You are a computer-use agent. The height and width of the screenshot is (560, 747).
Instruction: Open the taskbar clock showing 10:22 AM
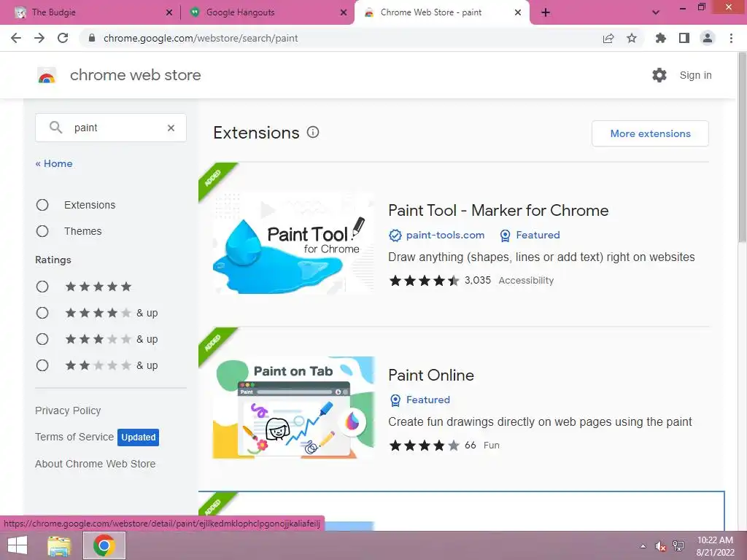click(x=716, y=545)
